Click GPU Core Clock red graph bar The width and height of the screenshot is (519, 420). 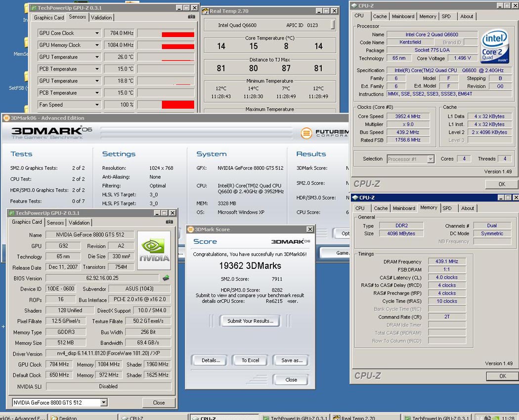tap(178, 35)
